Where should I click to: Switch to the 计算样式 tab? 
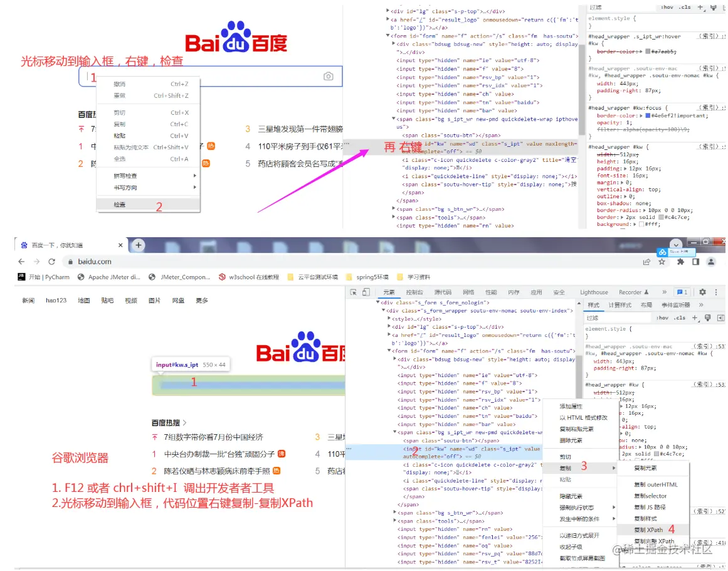620,305
